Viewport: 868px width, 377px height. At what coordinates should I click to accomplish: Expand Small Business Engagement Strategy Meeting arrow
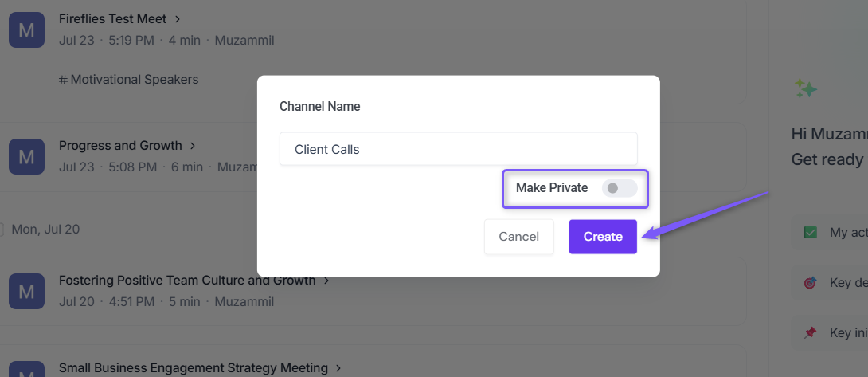pyautogui.click(x=338, y=367)
